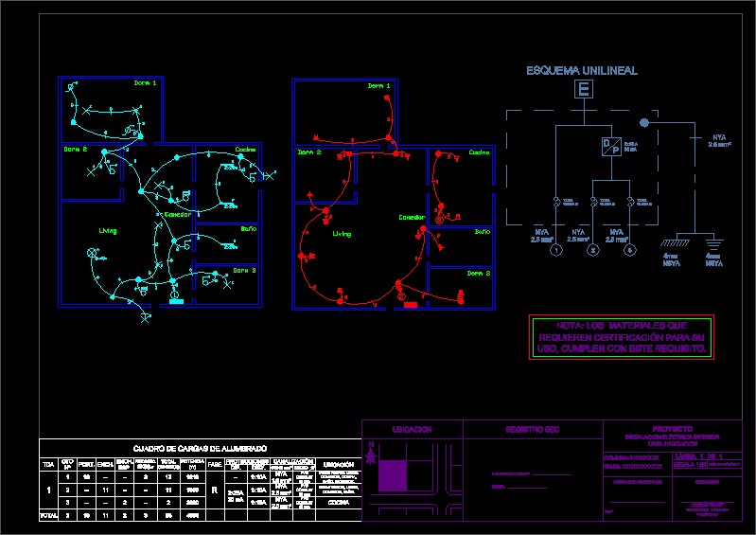Select the TOTAL row label in load table
The width and height of the screenshot is (756, 535).
coord(47,514)
